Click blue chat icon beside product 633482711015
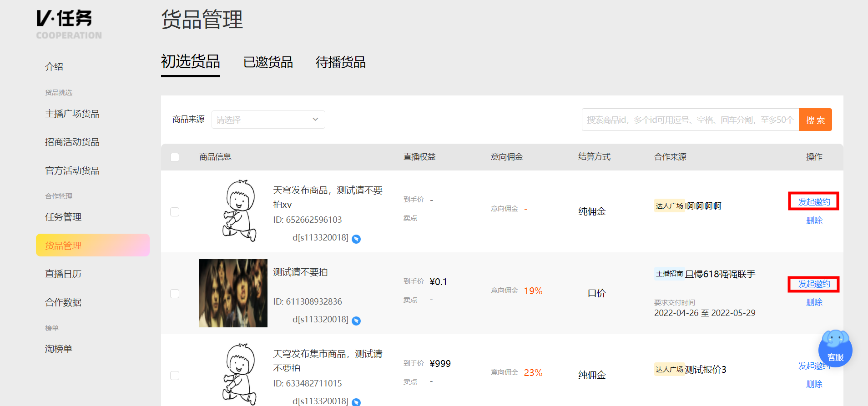 [356, 402]
